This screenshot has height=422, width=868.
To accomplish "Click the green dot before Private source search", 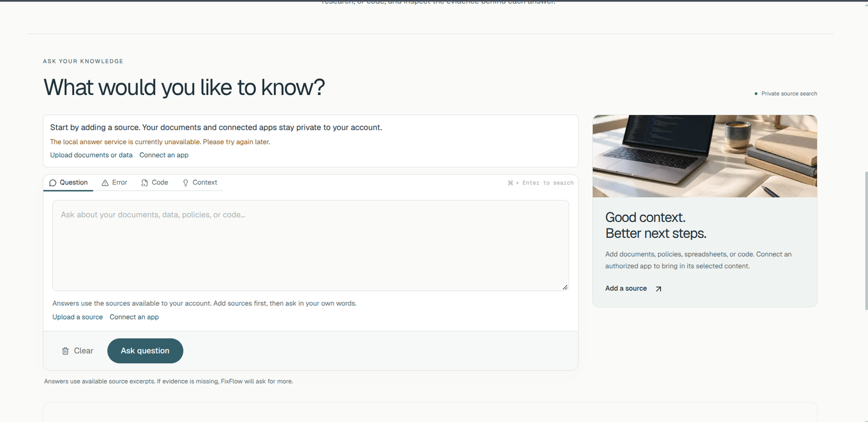I will pyautogui.click(x=756, y=94).
